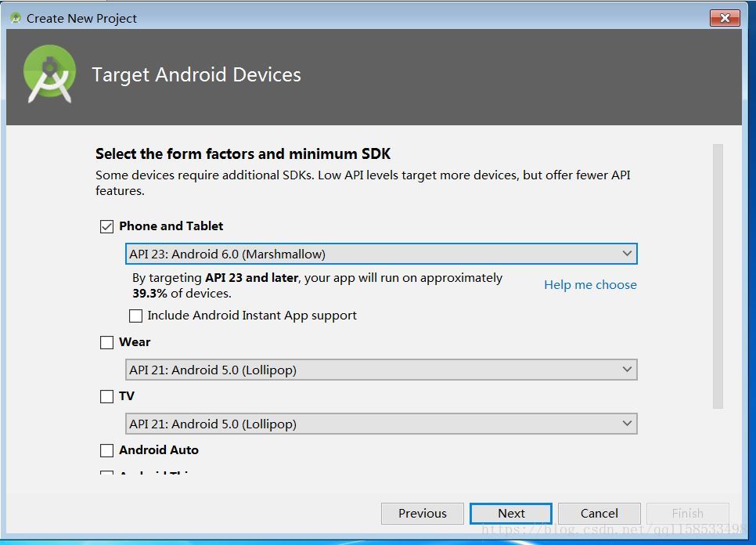Viewport: 756px width, 545px height.
Task: Click the Select form factors heading
Action: 243,153
